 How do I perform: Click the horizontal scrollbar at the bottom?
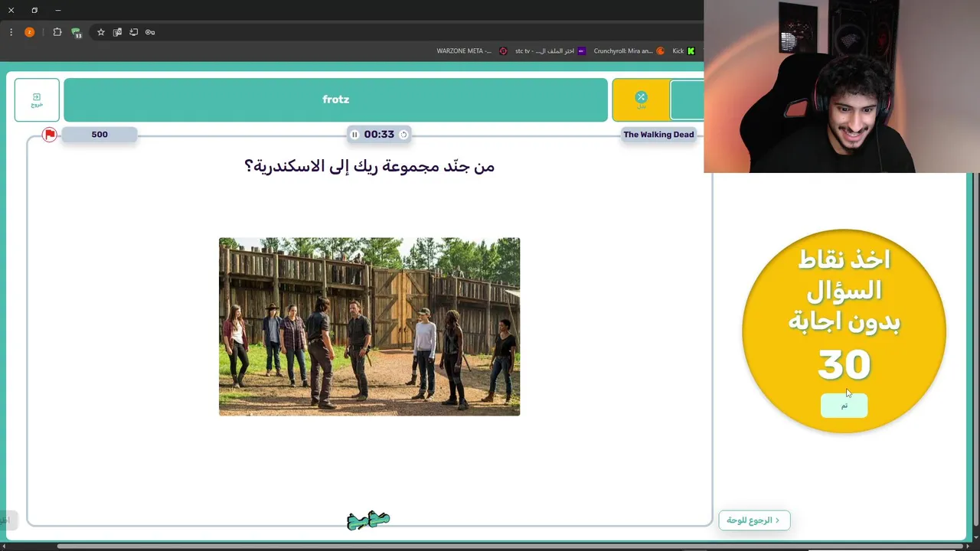click(x=509, y=546)
